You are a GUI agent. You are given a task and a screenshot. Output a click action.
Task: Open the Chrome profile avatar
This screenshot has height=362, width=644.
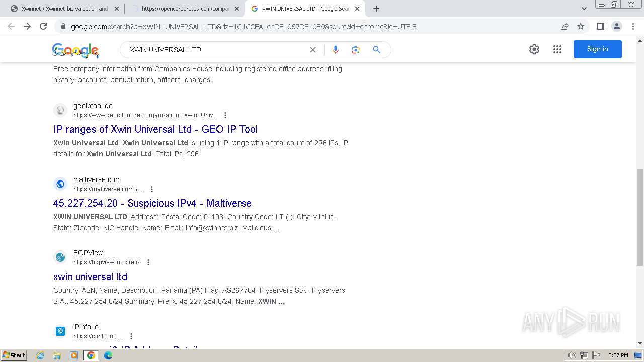pos(616,26)
